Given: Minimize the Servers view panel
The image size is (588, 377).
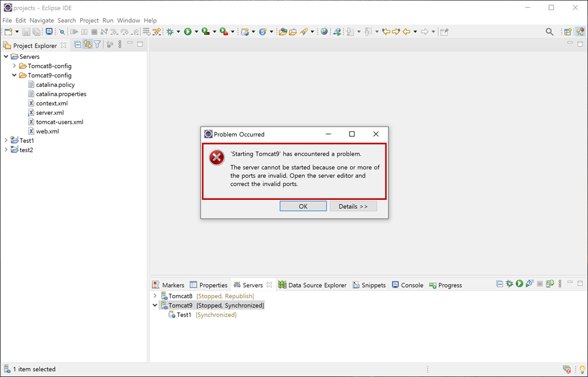Looking at the screenshot, I should (570, 283).
